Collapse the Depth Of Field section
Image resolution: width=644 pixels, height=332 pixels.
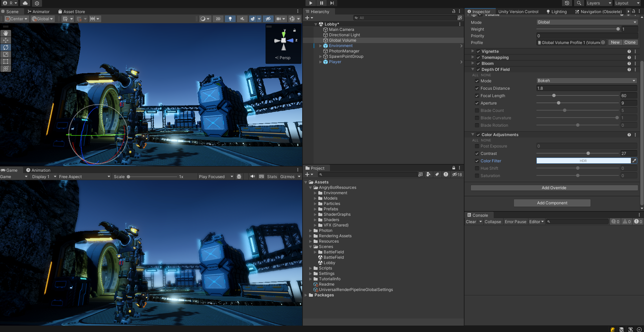coord(473,70)
